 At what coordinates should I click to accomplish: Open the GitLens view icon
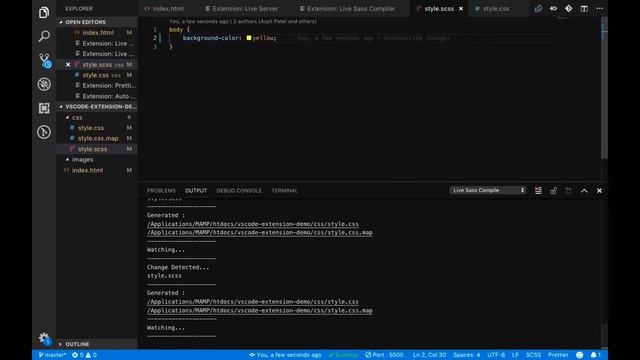(x=44, y=132)
